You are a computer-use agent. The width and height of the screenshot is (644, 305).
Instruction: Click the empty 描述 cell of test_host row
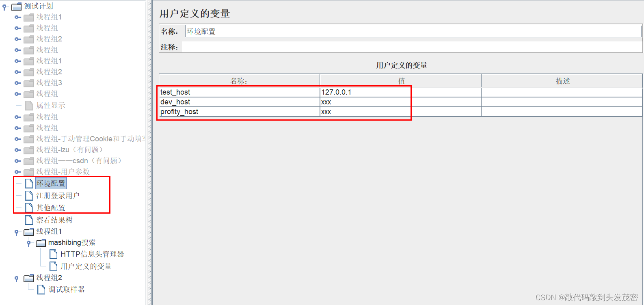[562, 92]
